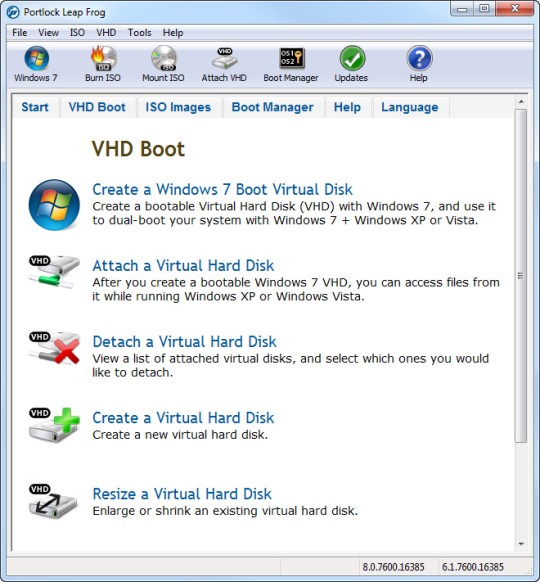Click the VHD Boot page heading
Image resolution: width=540 pixels, height=582 pixels.
138,149
